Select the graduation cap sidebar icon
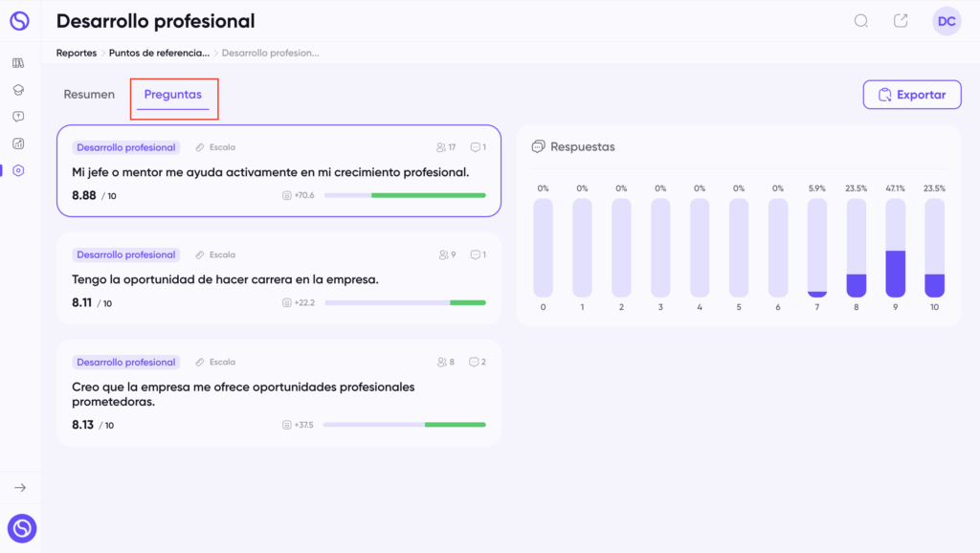Viewport: 980px width, 553px height. (x=18, y=90)
